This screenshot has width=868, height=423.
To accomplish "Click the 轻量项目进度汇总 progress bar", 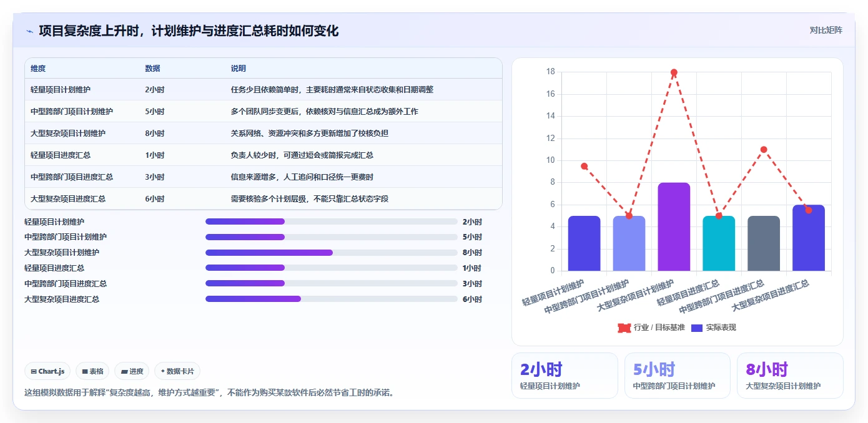I will click(x=332, y=268).
